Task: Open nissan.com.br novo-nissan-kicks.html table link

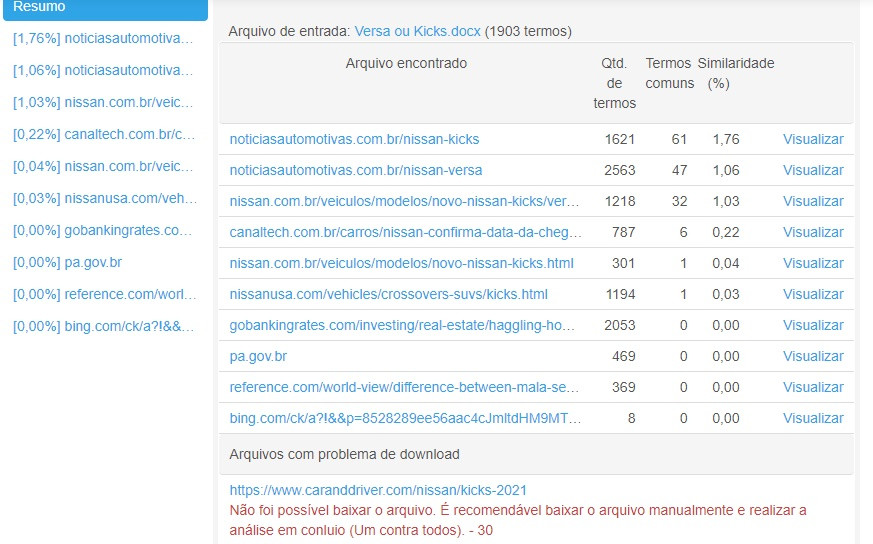Action: (x=401, y=263)
